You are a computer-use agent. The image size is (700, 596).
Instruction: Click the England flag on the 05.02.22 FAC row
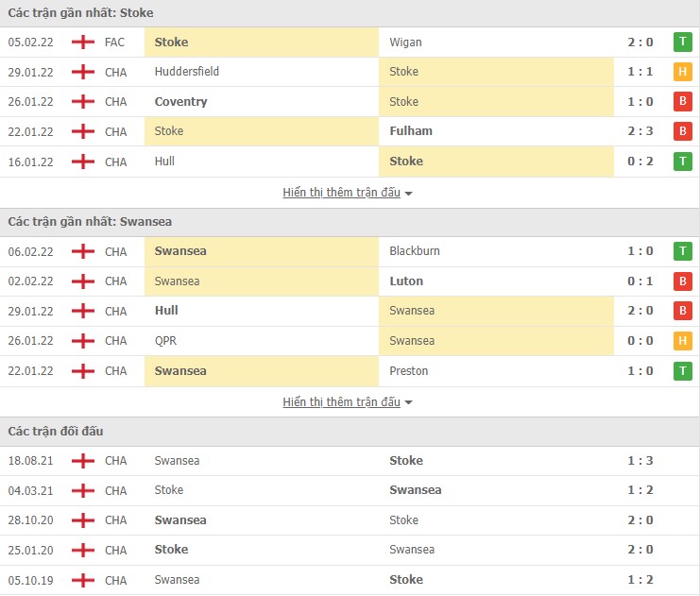(x=83, y=42)
